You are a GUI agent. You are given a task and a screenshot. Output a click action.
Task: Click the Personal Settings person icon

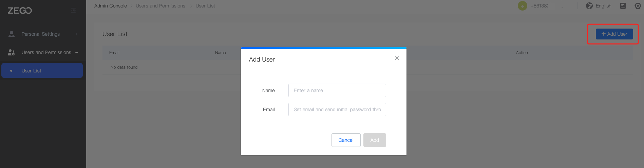coord(12,34)
